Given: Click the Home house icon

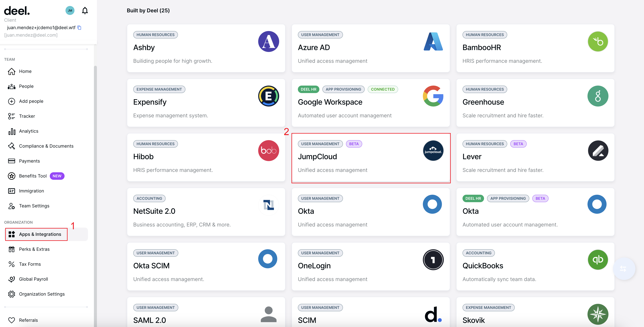Looking at the screenshot, I should coord(11,71).
